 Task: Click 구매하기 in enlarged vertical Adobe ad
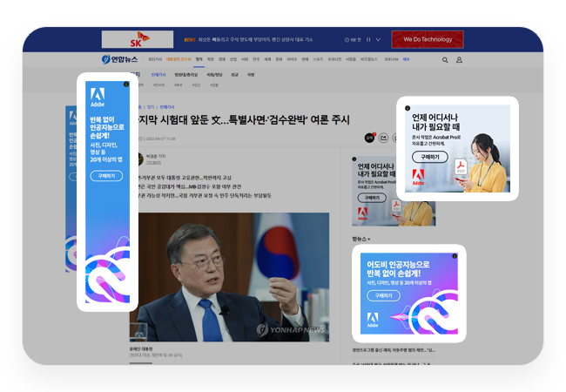point(106,176)
